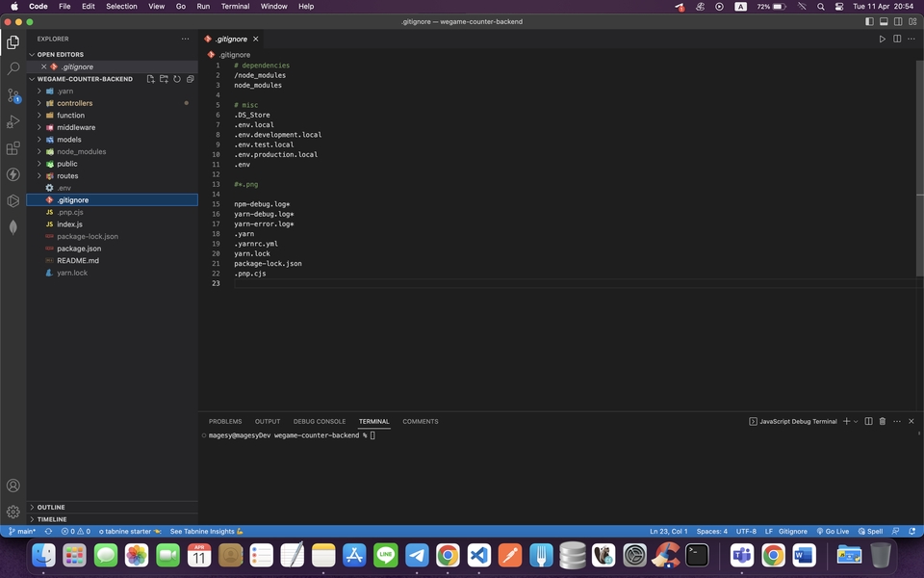Open the Accounts icon in activity bar
The width and height of the screenshot is (924, 578).
(13, 486)
